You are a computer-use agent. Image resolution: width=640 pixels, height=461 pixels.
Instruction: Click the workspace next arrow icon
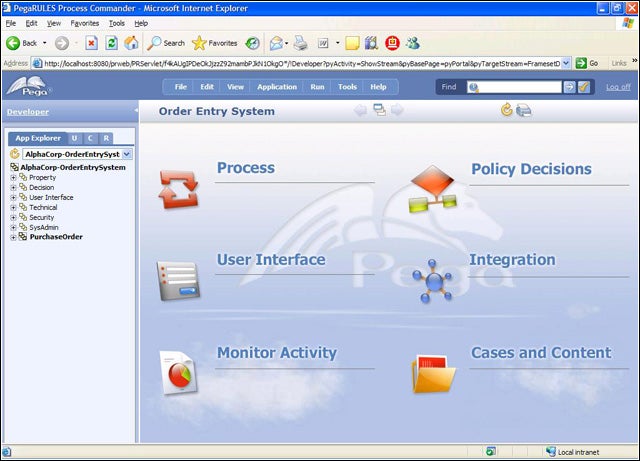pos(397,110)
